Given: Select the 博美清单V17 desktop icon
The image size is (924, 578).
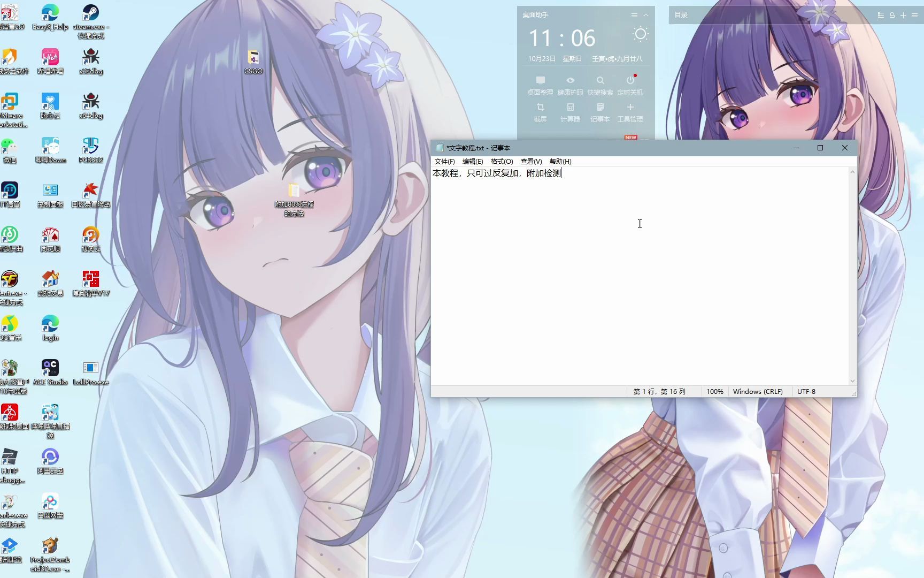Looking at the screenshot, I should pyautogui.click(x=91, y=283).
